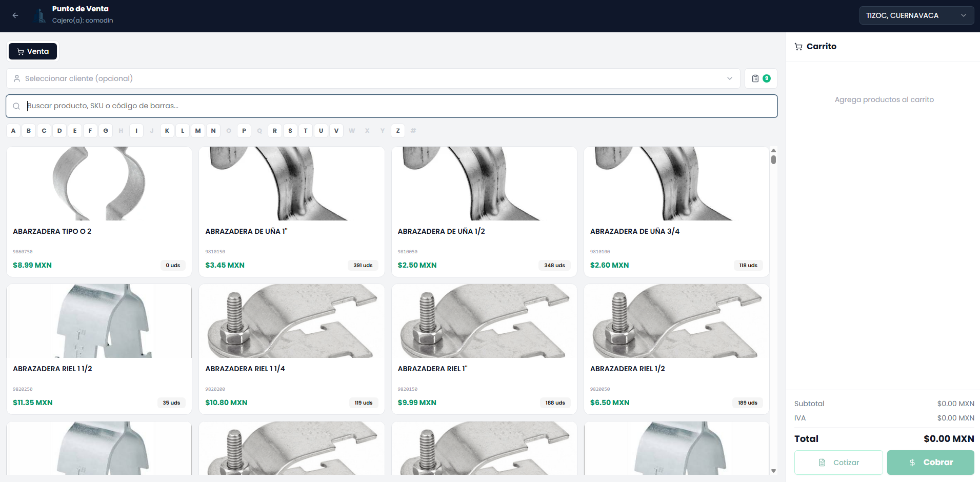The image size is (980, 482).
Task: Select ABRAZADERA RIEL 1 1/4 product
Action: point(292,349)
